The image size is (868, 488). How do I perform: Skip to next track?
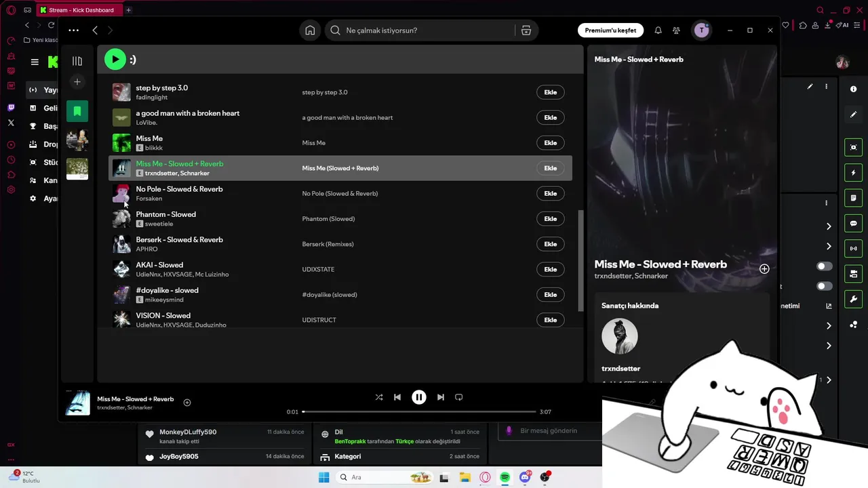pyautogui.click(x=441, y=397)
